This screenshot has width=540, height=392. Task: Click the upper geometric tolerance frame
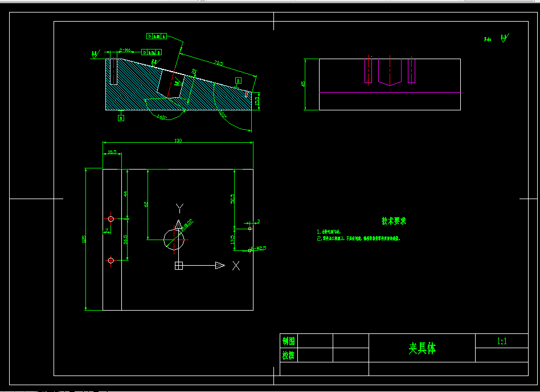pos(157,36)
